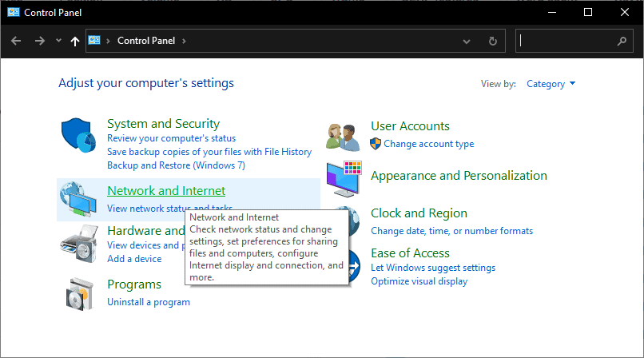This screenshot has height=358, width=644.
Task: Click Uninstall a program link
Action: point(149,302)
